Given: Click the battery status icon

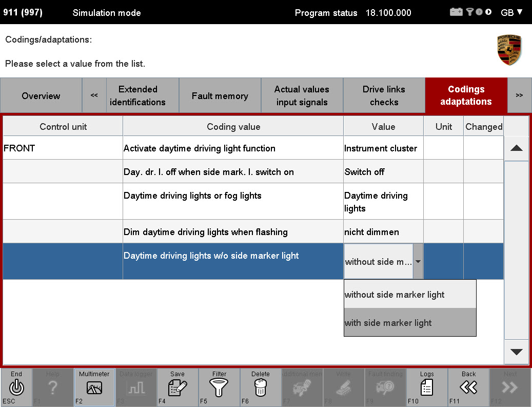Looking at the screenshot, I should tap(456, 12).
